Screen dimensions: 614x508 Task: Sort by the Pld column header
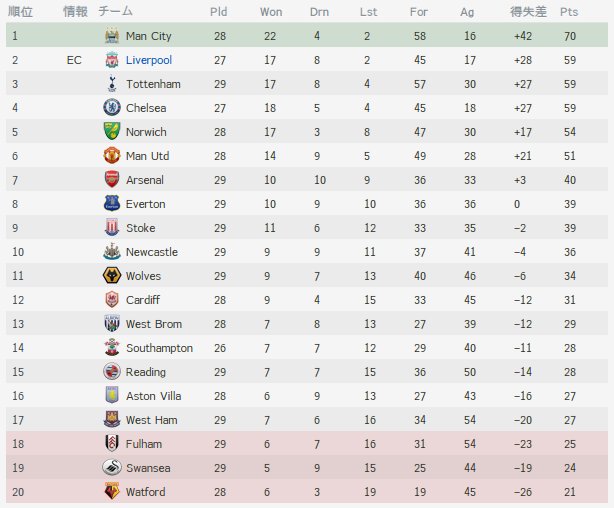coord(219,12)
